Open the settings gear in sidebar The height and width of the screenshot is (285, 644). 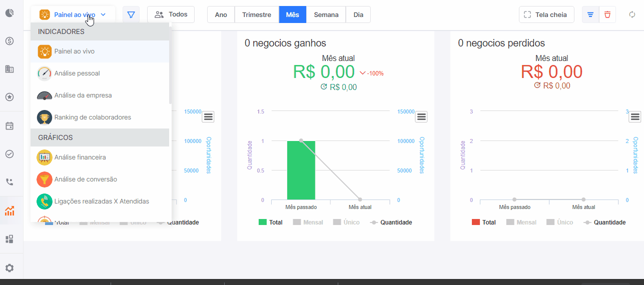pyautogui.click(x=10, y=268)
